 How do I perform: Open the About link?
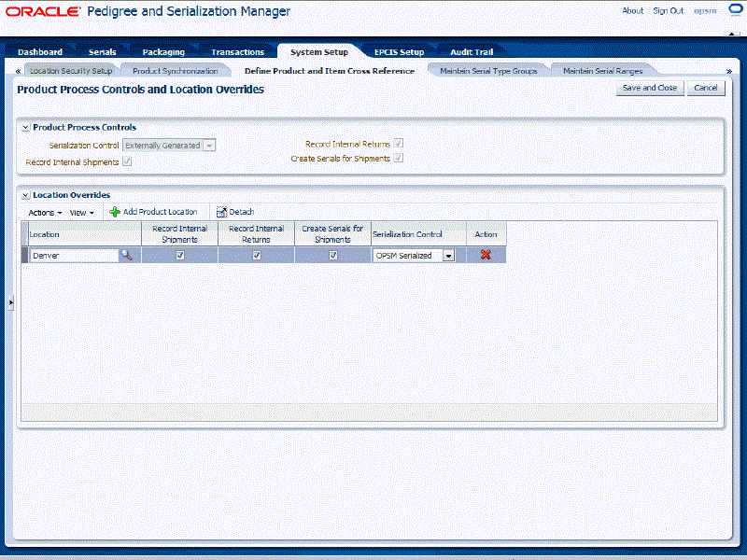633,10
